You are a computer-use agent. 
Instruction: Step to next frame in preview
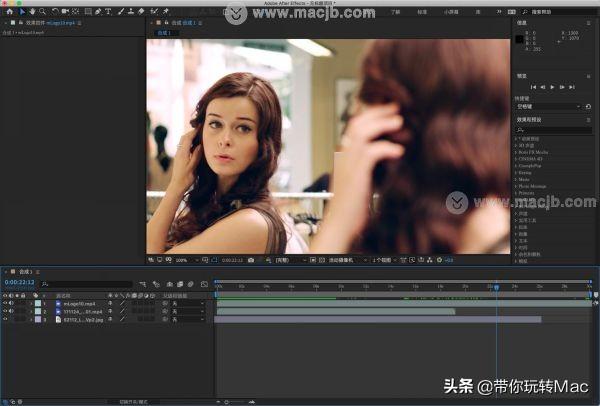[x=562, y=87]
